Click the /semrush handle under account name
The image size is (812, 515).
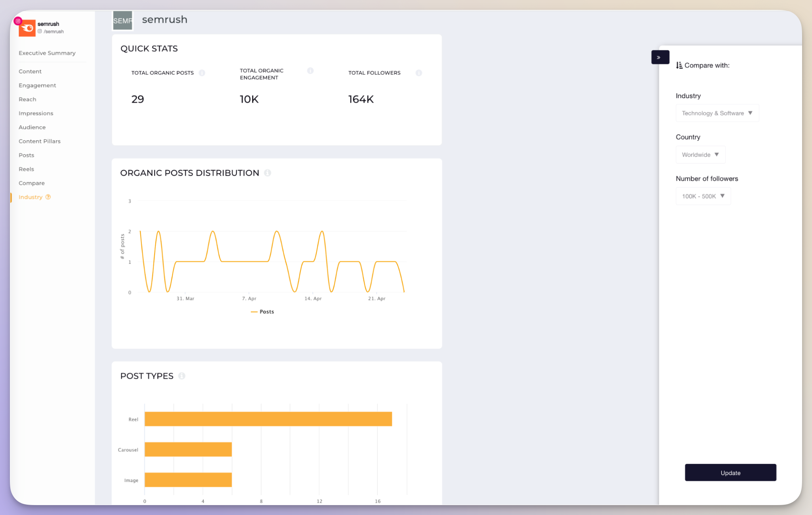pos(54,31)
